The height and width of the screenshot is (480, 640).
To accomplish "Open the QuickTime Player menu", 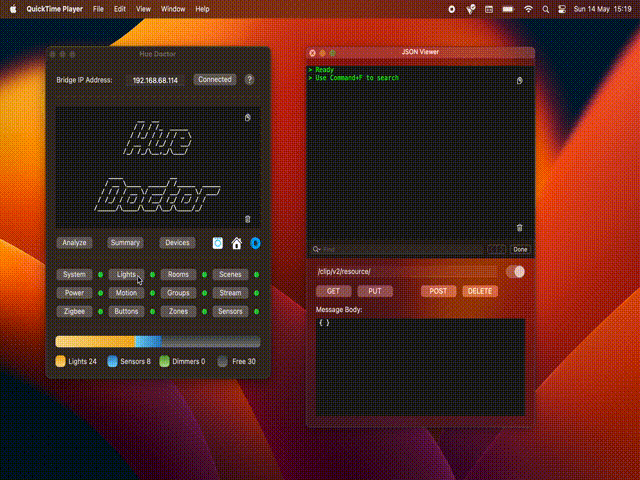I will click(x=54, y=9).
